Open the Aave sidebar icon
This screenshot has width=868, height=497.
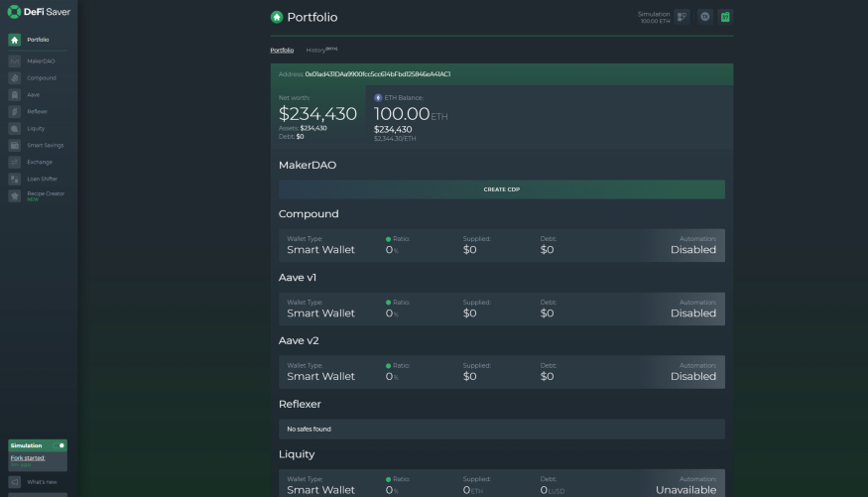click(x=15, y=94)
